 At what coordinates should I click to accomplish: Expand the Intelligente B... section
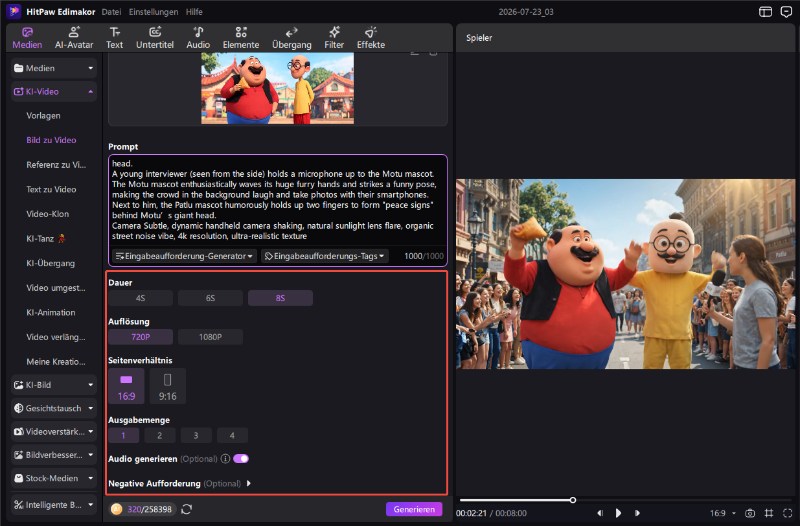pyautogui.click(x=54, y=505)
